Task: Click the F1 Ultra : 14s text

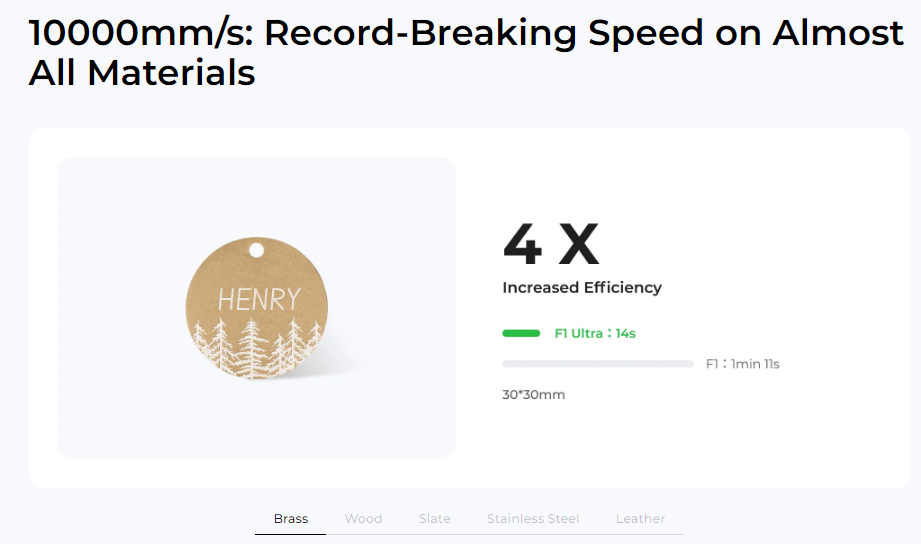Action: tap(595, 333)
